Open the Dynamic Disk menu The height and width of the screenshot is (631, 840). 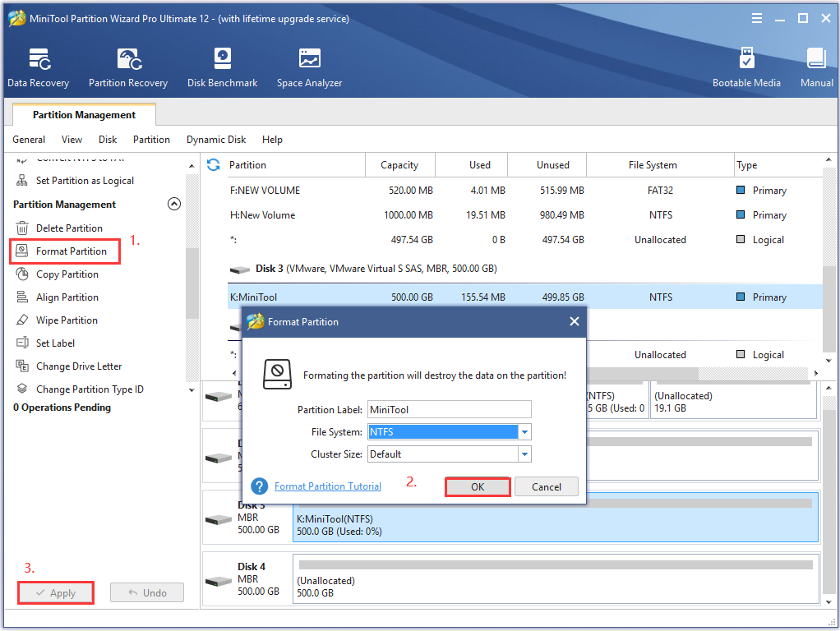[216, 140]
